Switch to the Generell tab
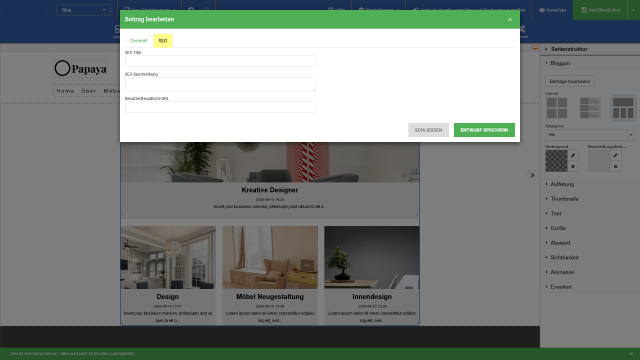This screenshot has width=640, height=360. point(138,41)
